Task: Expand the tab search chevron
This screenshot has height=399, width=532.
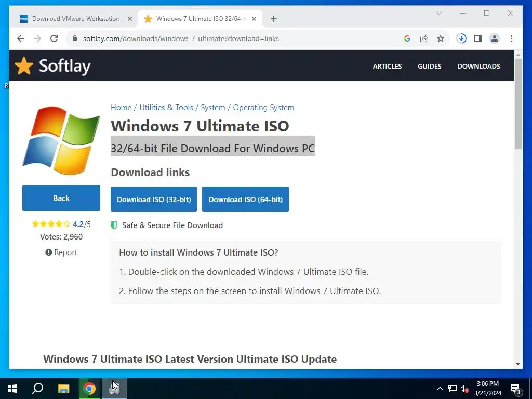Action: pyautogui.click(x=438, y=13)
